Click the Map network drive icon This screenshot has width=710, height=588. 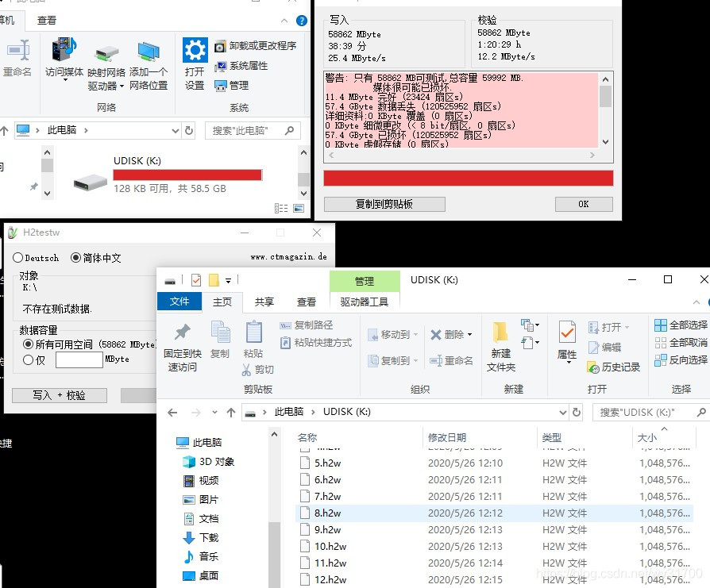[x=106, y=54]
